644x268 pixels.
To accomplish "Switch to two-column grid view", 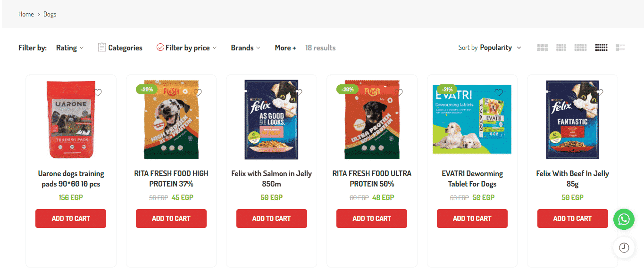I will [x=543, y=48].
